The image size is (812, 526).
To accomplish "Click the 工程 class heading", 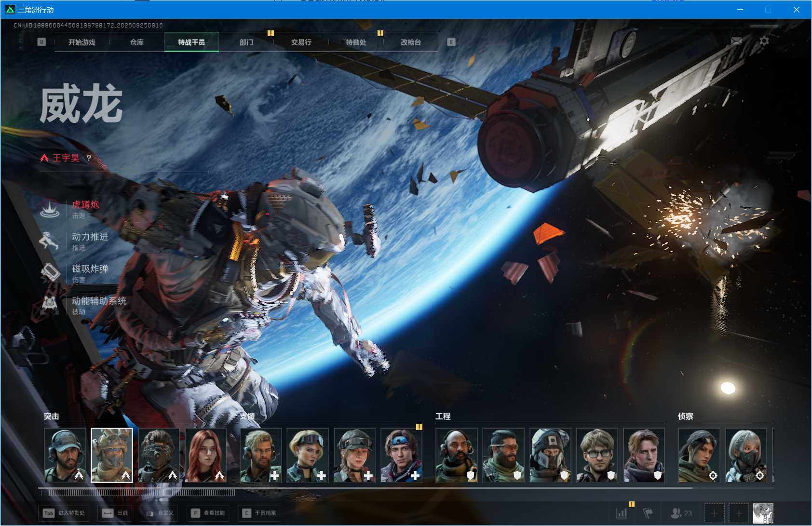I will pyautogui.click(x=443, y=416).
